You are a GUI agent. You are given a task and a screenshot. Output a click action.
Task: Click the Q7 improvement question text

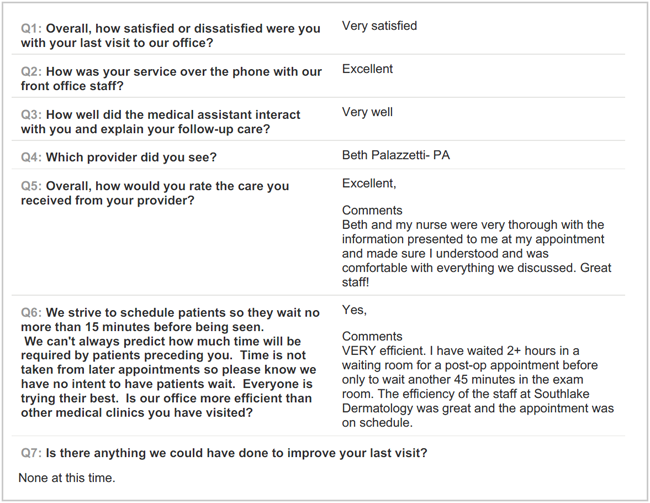pos(223,453)
